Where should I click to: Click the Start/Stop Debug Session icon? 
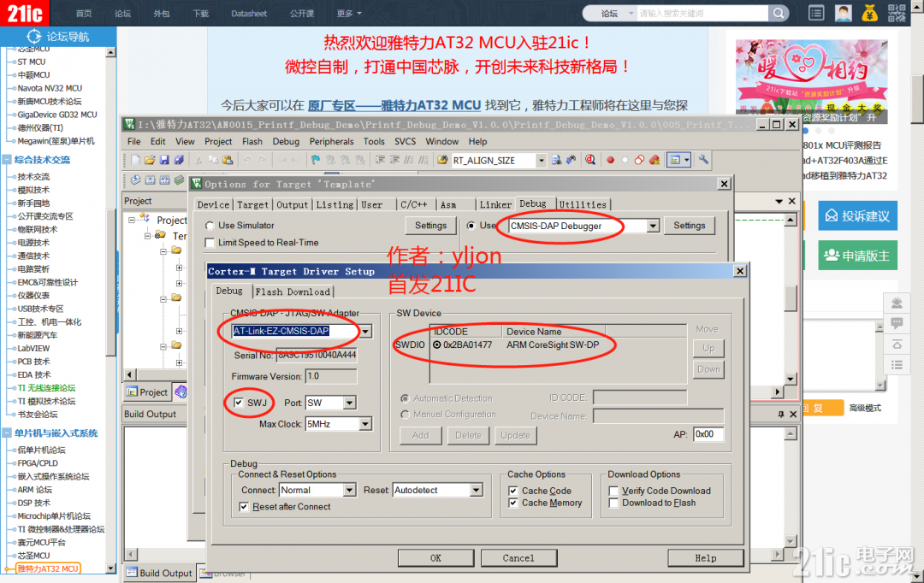point(589,160)
